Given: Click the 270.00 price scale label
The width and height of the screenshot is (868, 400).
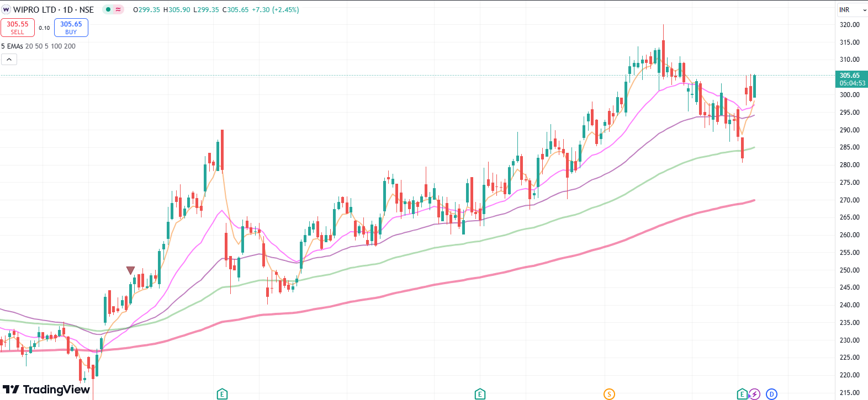Looking at the screenshot, I should [849, 200].
